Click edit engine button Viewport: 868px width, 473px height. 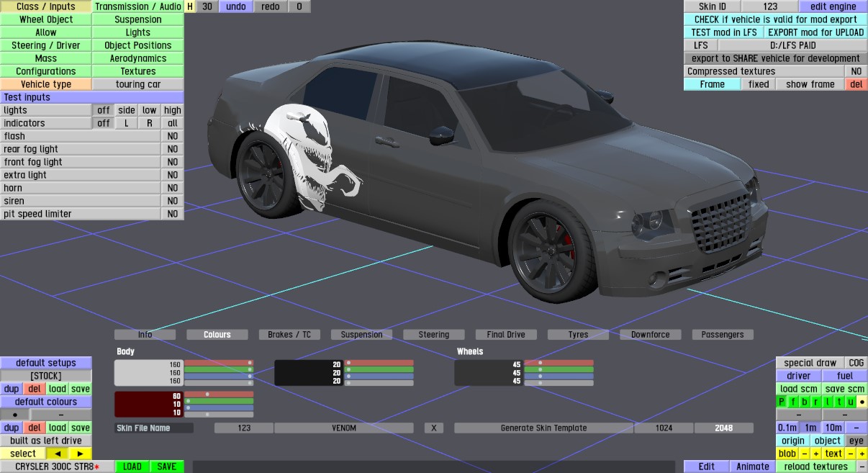tap(833, 6)
